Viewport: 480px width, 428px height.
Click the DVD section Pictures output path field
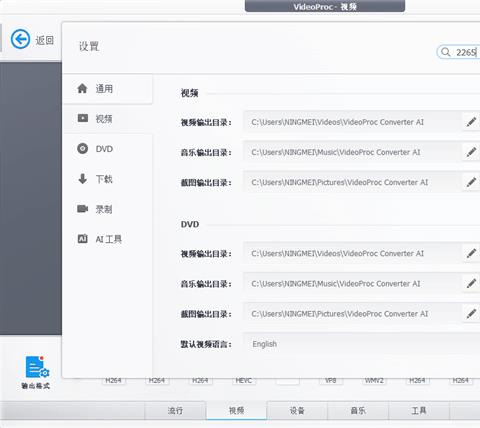pyautogui.click(x=353, y=314)
